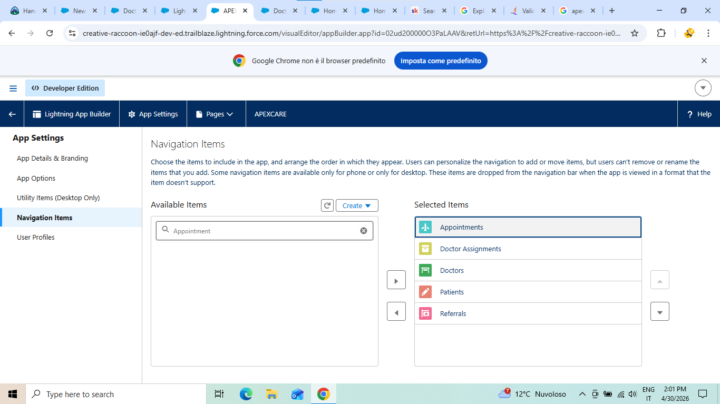This screenshot has width=720, height=404.
Task: Click Imposta come predefinito button
Action: pos(440,61)
